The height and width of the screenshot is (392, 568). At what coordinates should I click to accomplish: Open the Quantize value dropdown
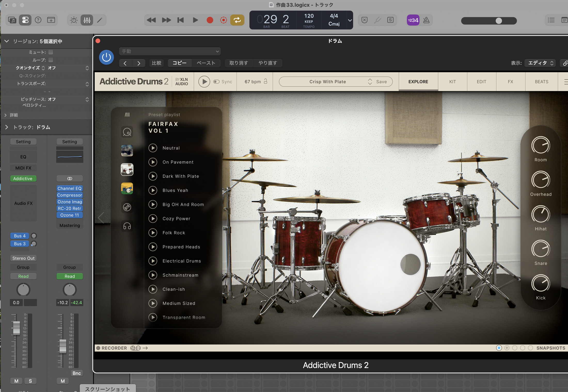(x=87, y=68)
